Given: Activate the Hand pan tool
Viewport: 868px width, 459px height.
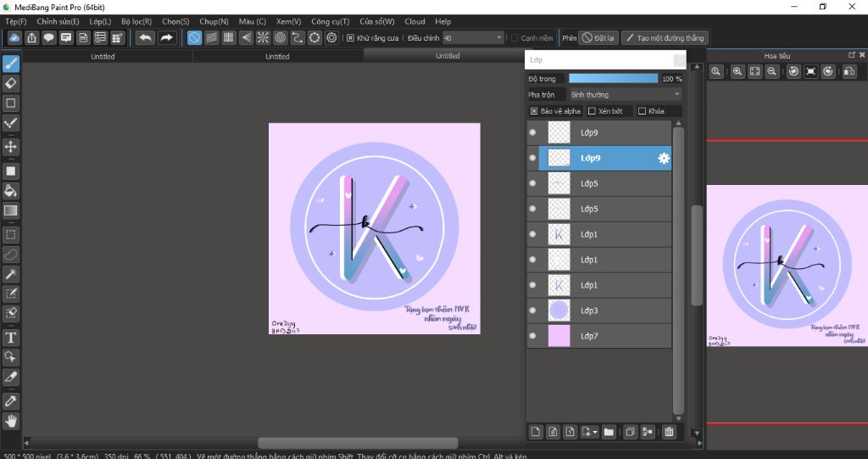Looking at the screenshot, I should click(x=11, y=420).
